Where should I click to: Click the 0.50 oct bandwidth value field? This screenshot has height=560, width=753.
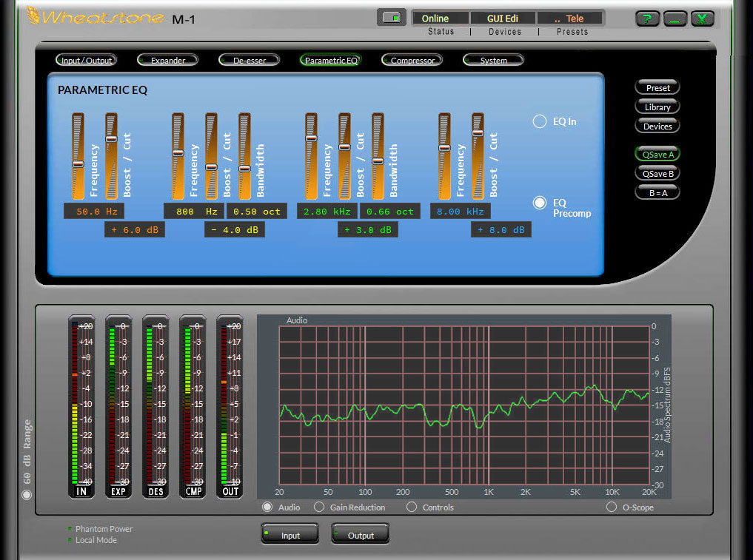pos(257,211)
